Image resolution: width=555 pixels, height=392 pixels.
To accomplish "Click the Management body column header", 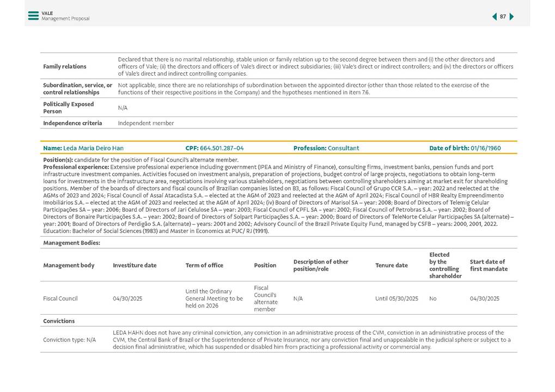I will [x=69, y=266].
